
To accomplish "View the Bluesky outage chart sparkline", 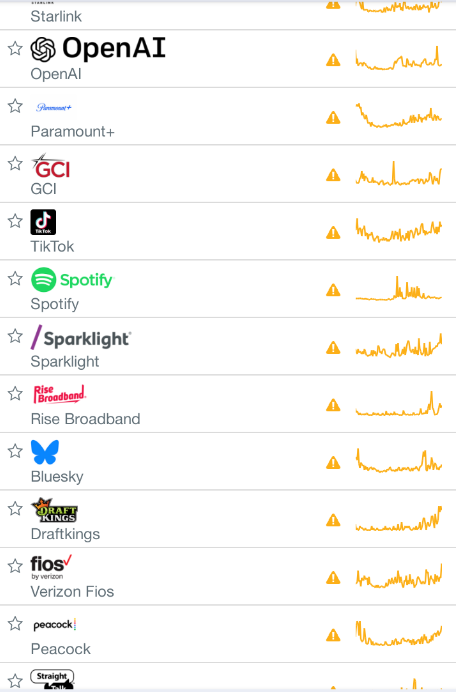I will [x=399, y=461].
